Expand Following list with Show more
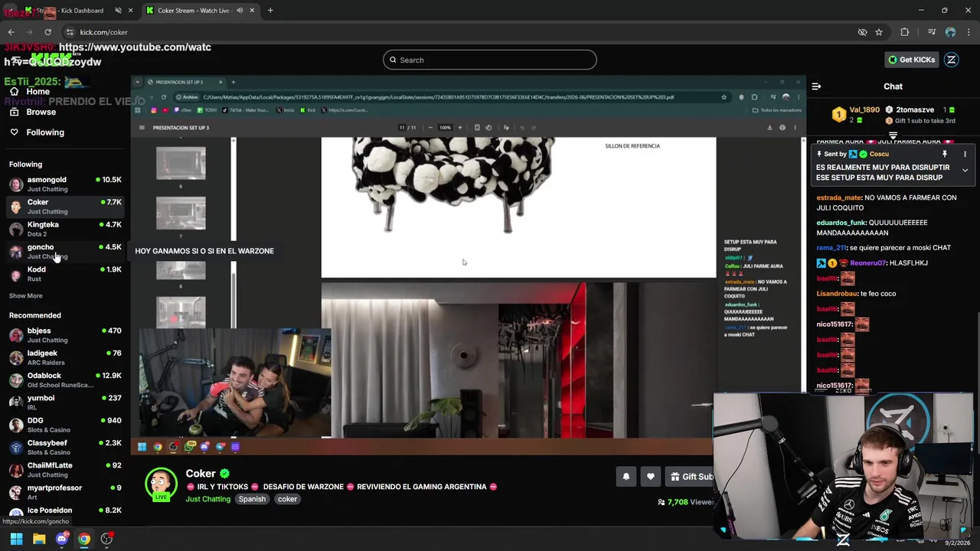The image size is (980, 551). 26,295
